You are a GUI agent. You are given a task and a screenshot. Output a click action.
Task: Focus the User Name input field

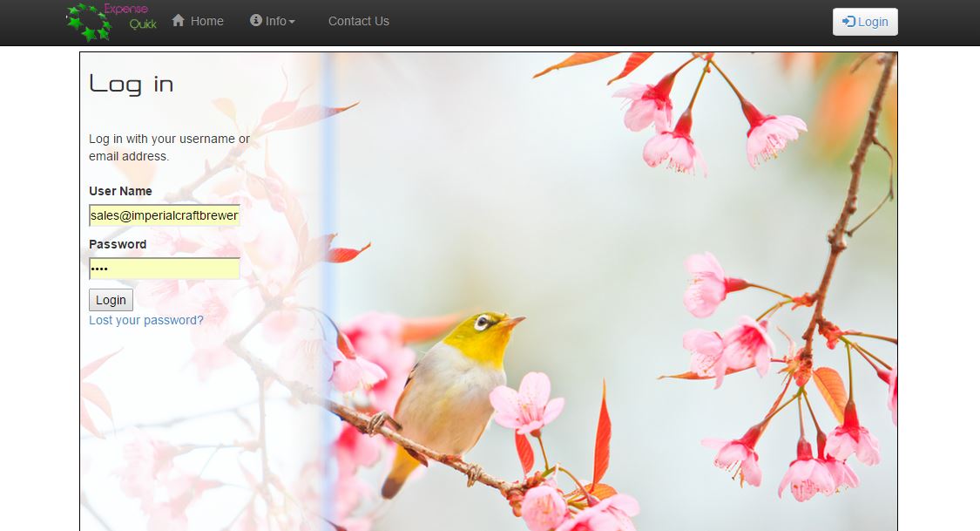click(164, 215)
